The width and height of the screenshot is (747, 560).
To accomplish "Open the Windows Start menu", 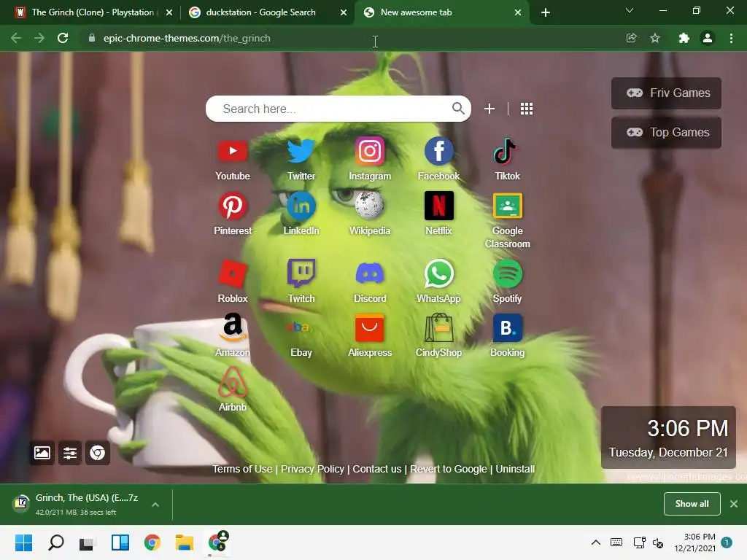I will (23, 542).
